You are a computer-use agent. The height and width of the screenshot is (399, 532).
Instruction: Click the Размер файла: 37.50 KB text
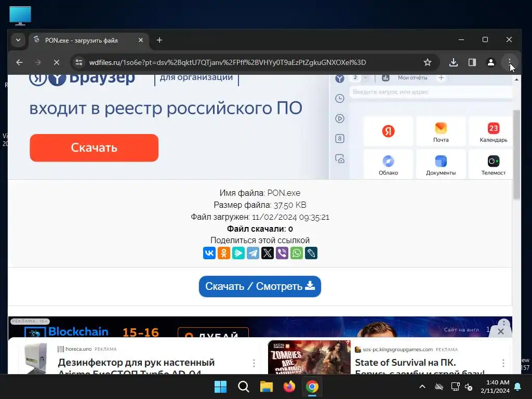coord(260,205)
